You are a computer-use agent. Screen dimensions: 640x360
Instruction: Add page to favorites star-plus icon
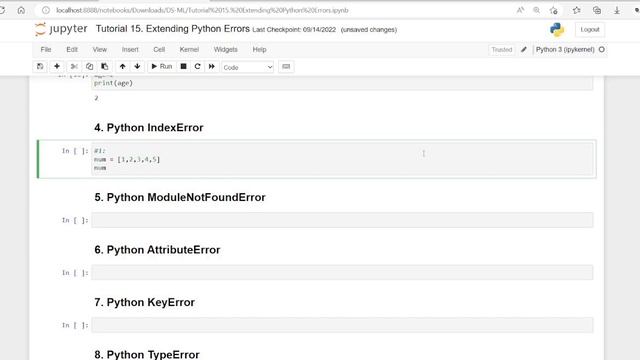(554, 10)
